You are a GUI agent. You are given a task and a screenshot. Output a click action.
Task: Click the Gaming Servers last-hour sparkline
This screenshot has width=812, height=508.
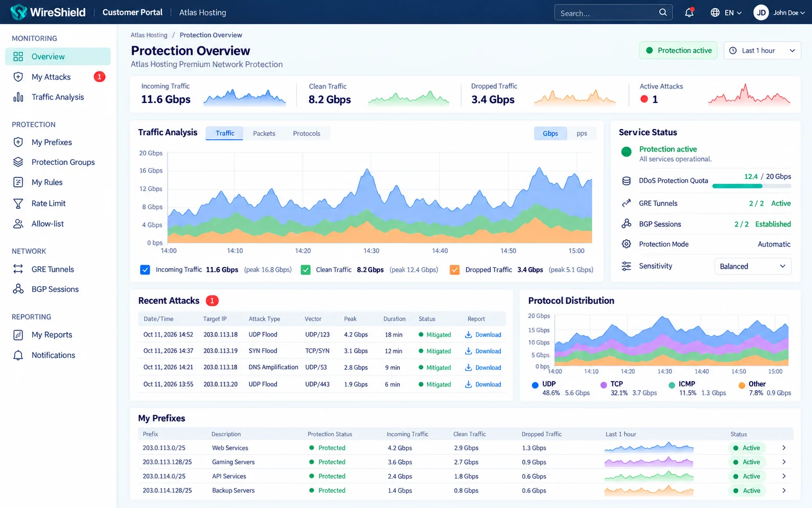(649, 462)
